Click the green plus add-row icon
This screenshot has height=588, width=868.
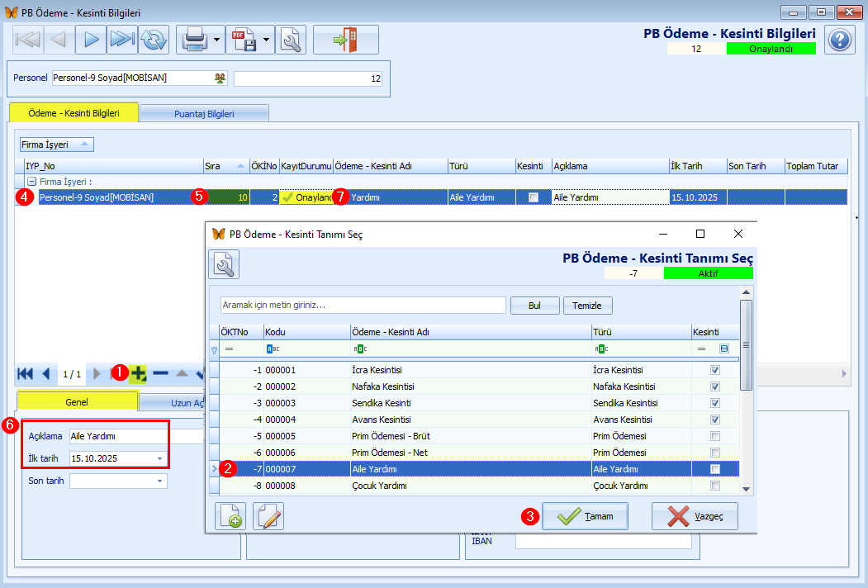pos(138,373)
